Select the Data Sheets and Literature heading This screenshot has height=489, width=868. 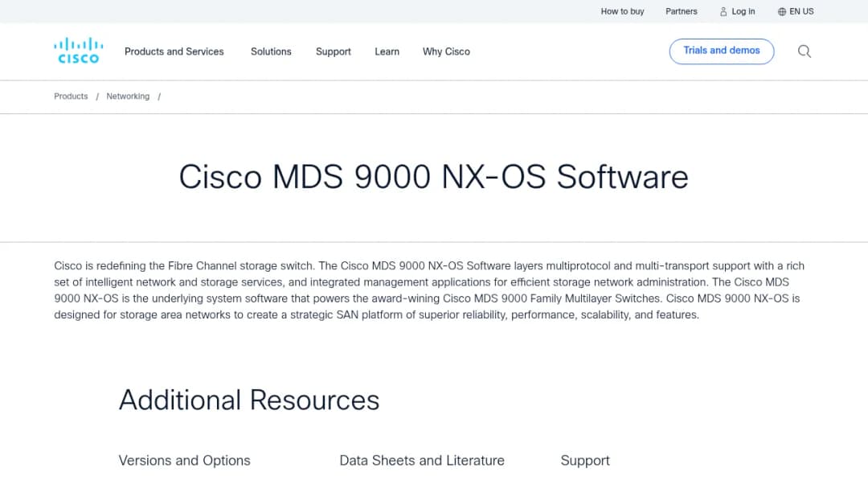coord(422,460)
